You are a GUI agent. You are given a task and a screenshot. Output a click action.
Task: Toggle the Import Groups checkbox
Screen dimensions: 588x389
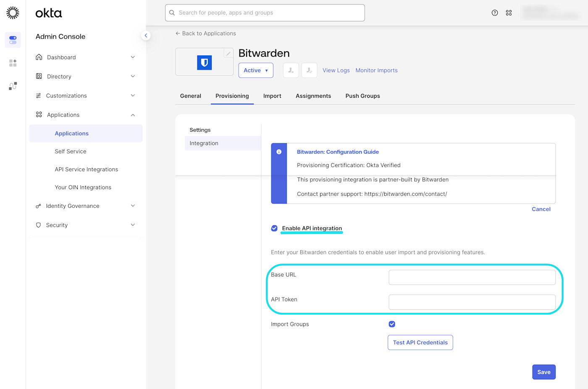coord(392,324)
